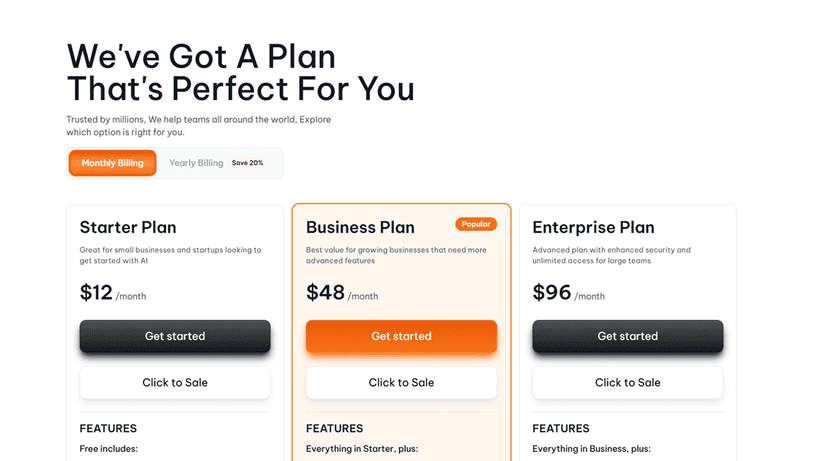828x461 pixels.
Task: Click the FEATURES heading in Business Plan
Action: [x=335, y=428]
